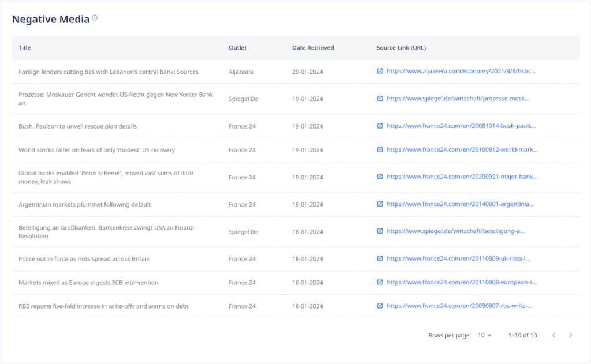The width and height of the screenshot is (591, 364).
Task: Click external link icon for World stocks falter row
Action: point(380,149)
